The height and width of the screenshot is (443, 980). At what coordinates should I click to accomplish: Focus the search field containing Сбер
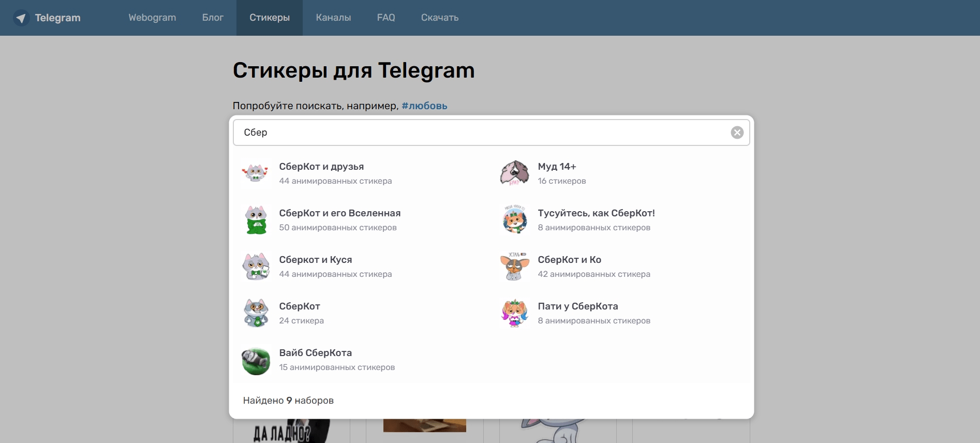[x=491, y=132]
